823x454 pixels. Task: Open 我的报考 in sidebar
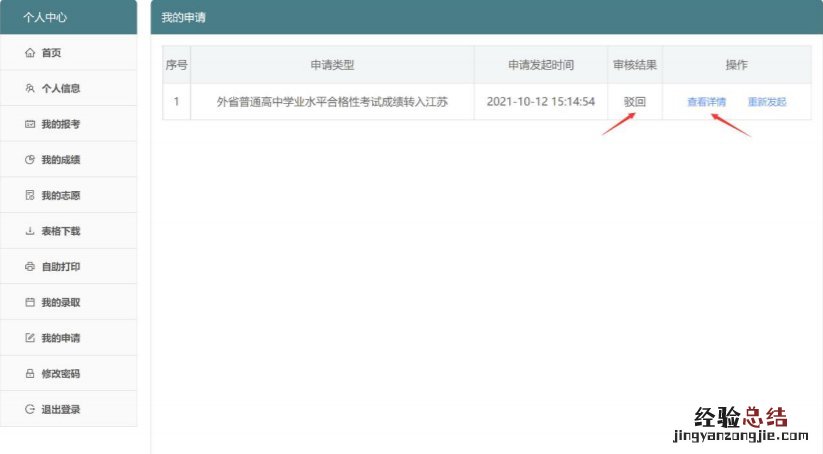[68, 124]
